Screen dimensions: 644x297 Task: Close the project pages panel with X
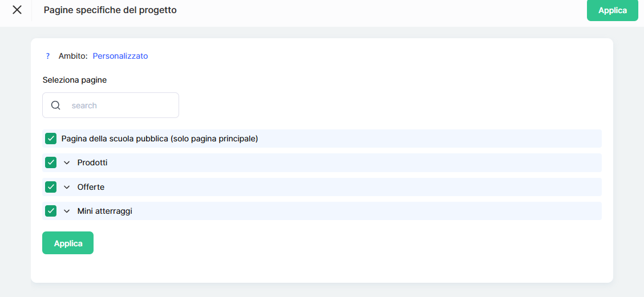click(x=17, y=10)
